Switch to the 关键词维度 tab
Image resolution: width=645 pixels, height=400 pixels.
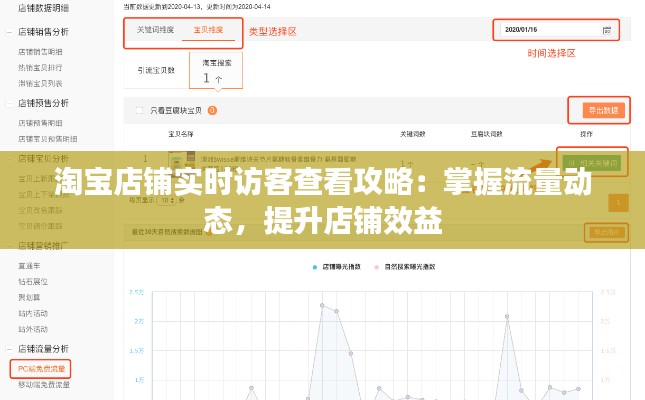155,30
